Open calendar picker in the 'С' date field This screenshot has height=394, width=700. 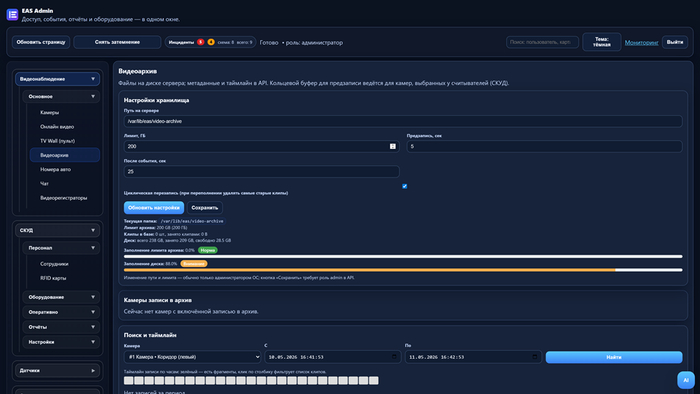pos(394,357)
